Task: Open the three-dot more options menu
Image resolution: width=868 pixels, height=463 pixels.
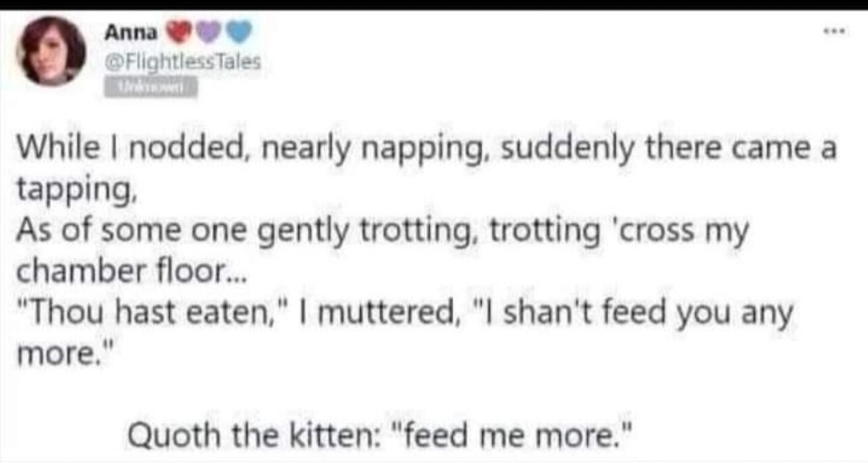Action: [835, 32]
